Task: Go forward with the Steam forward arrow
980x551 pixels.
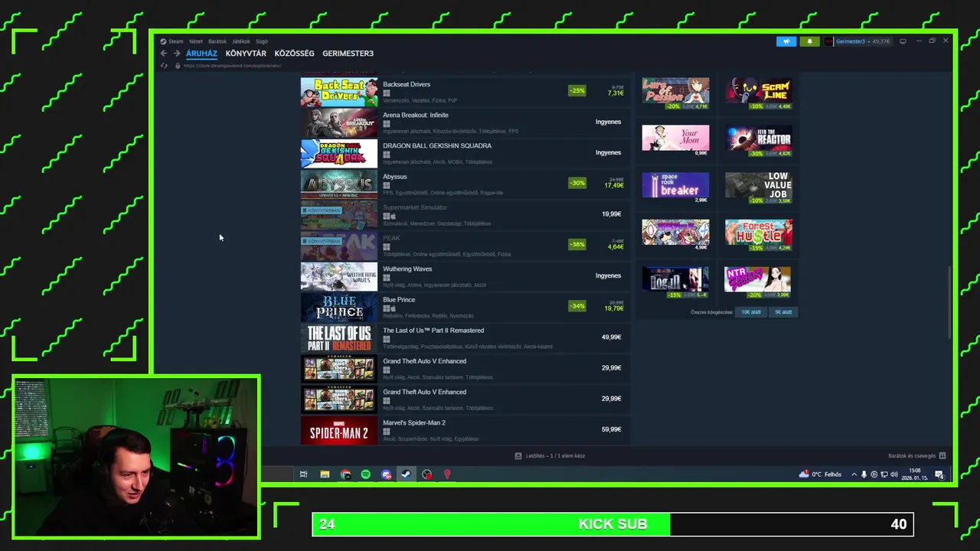Action: point(177,54)
